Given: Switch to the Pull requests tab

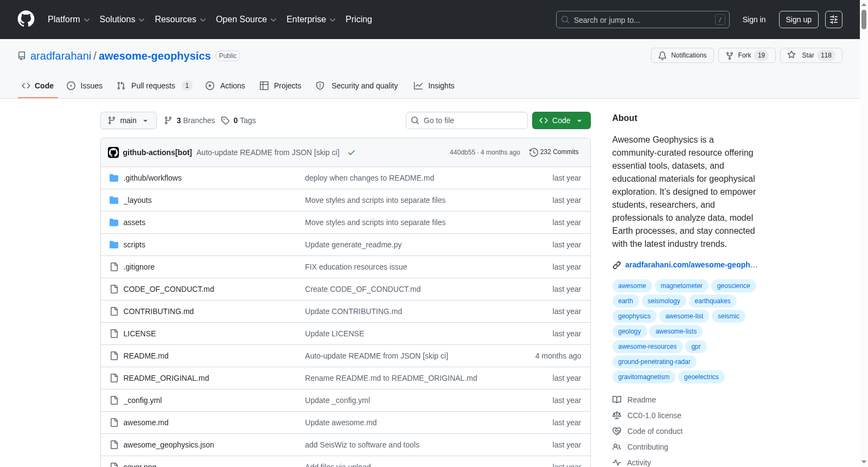Looking at the screenshot, I should tap(155, 86).
